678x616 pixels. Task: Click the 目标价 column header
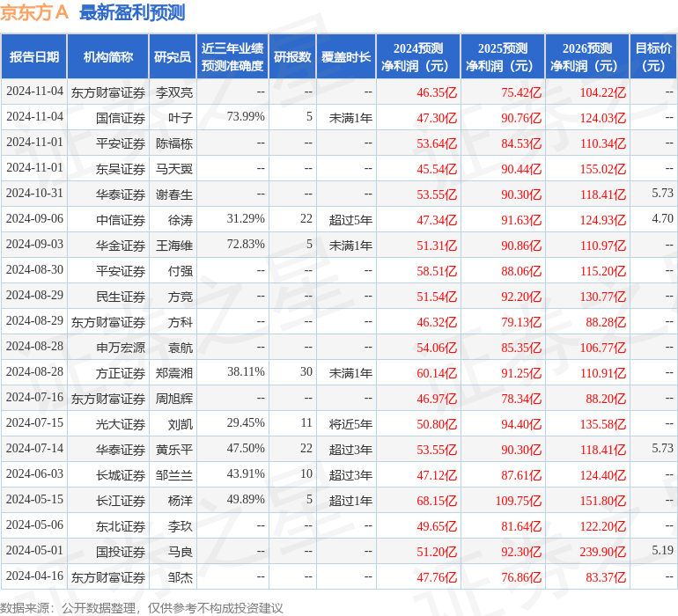tap(653, 57)
